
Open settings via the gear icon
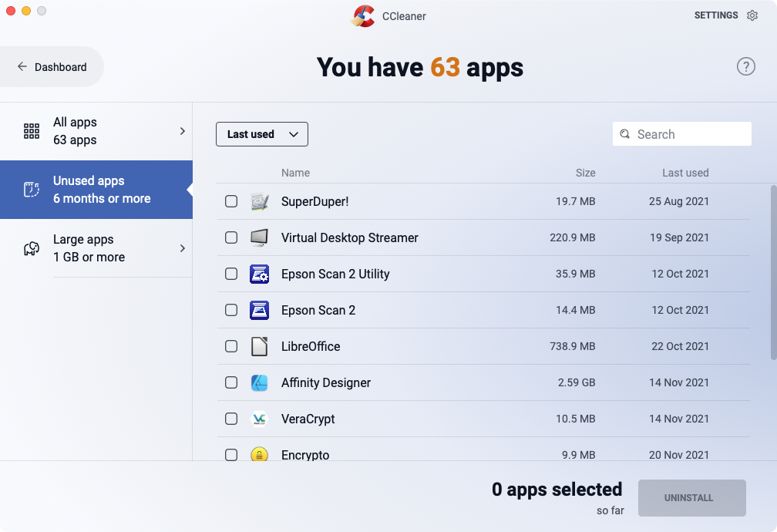752,15
